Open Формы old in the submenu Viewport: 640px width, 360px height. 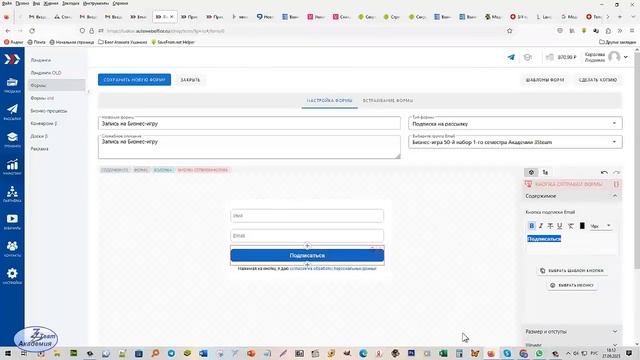[42, 98]
